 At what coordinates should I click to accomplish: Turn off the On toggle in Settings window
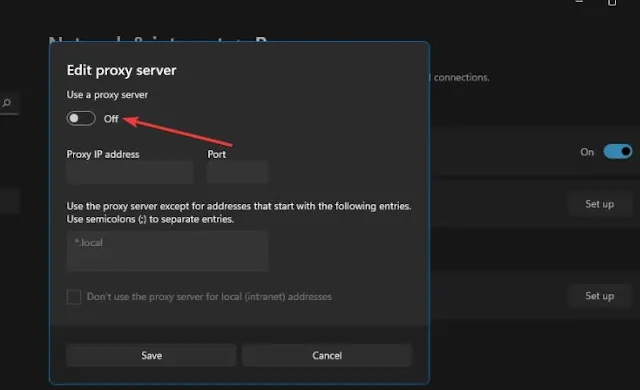(618, 152)
